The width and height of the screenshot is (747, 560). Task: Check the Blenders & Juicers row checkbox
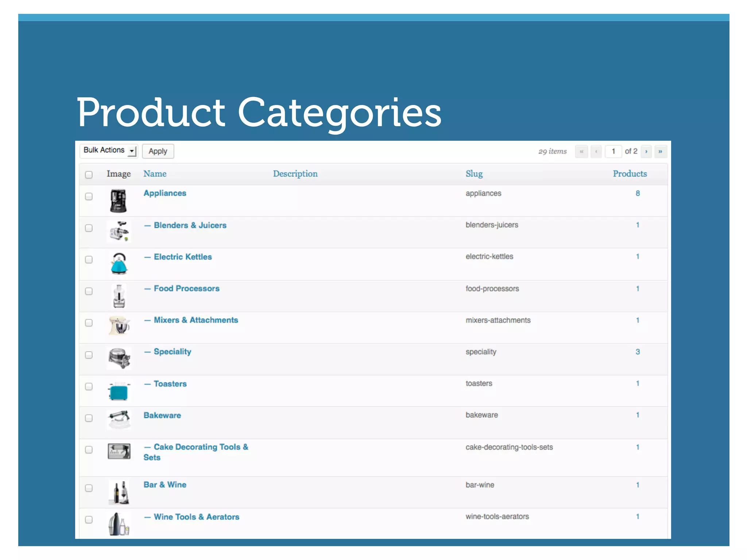(89, 228)
